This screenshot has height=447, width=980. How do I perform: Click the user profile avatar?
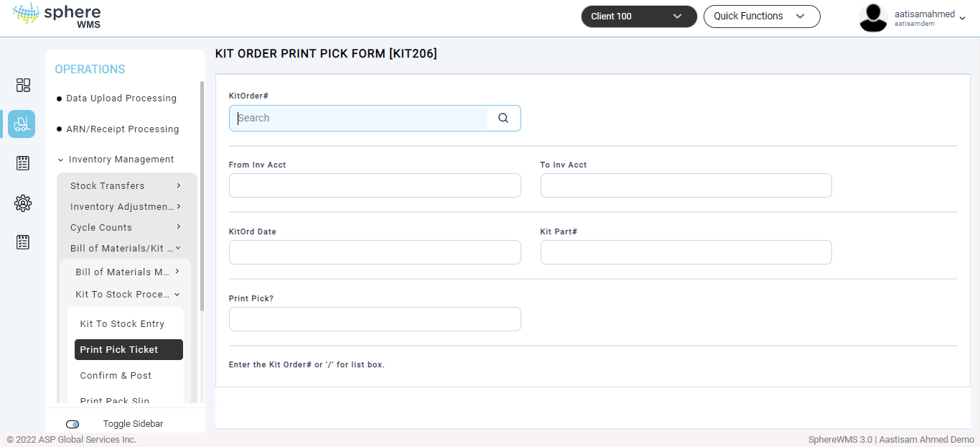tap(873, 18)
